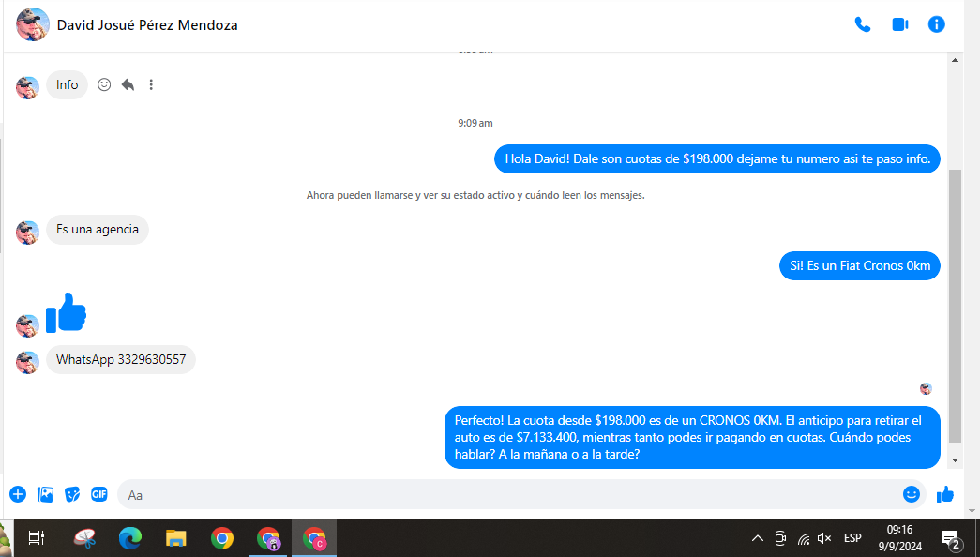980x557 pixels.
Task: Switch to active Chrome window with C badge
Action: [x=314, y=537]
